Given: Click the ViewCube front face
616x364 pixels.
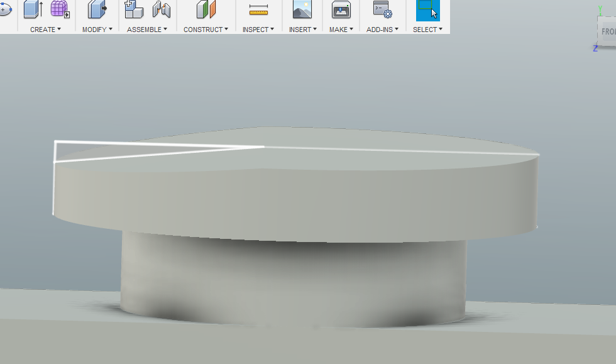Looking at the screenshot, I should click(x=607, y=31).
